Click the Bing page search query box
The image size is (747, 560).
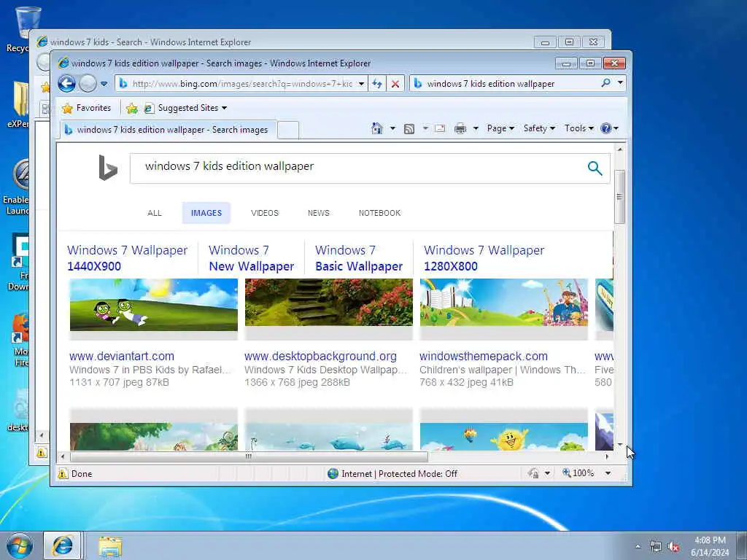pyautogui.click(x=357, y=168)
